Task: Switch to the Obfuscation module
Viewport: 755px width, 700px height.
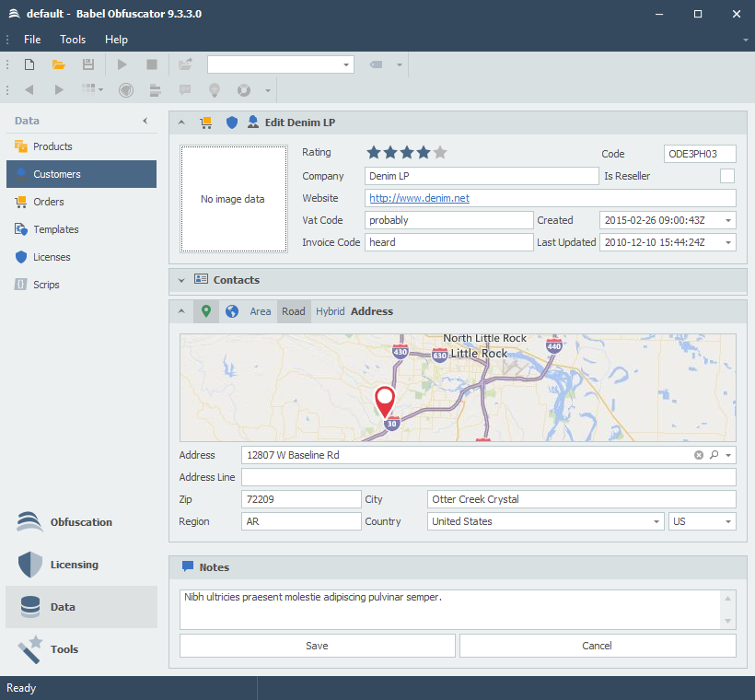Action: pos(81,522)
